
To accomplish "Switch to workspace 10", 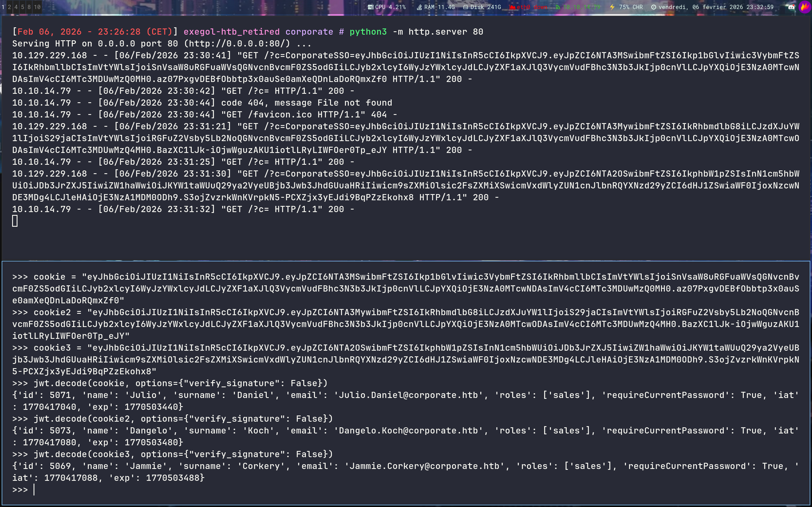I will [x=37, y=7].
